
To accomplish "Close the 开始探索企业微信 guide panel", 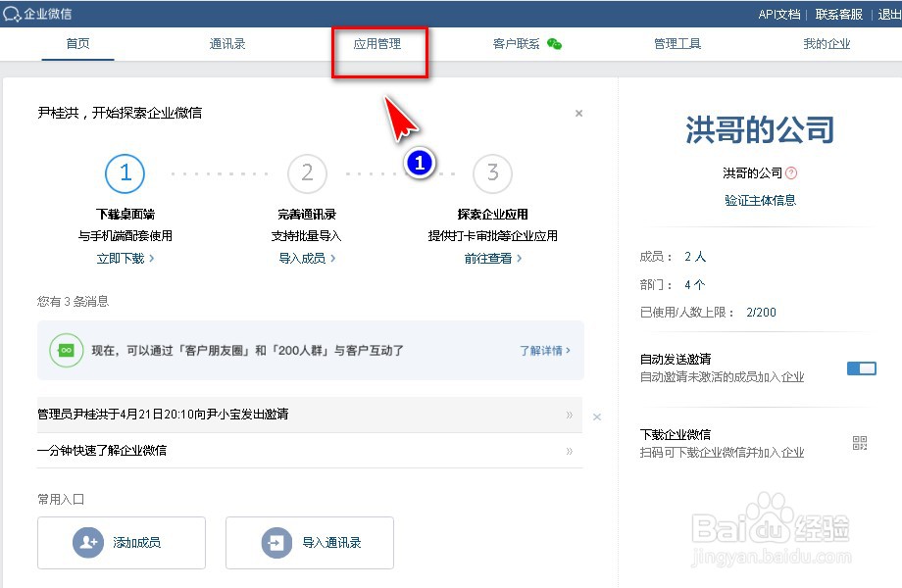I will pos(578,114).
